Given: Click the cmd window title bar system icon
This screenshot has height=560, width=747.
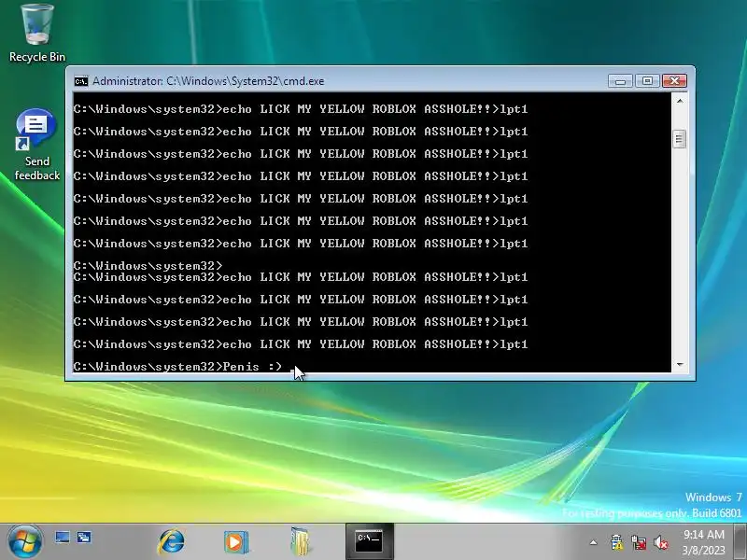Looking at the screenshot, I should click(81, 81).
